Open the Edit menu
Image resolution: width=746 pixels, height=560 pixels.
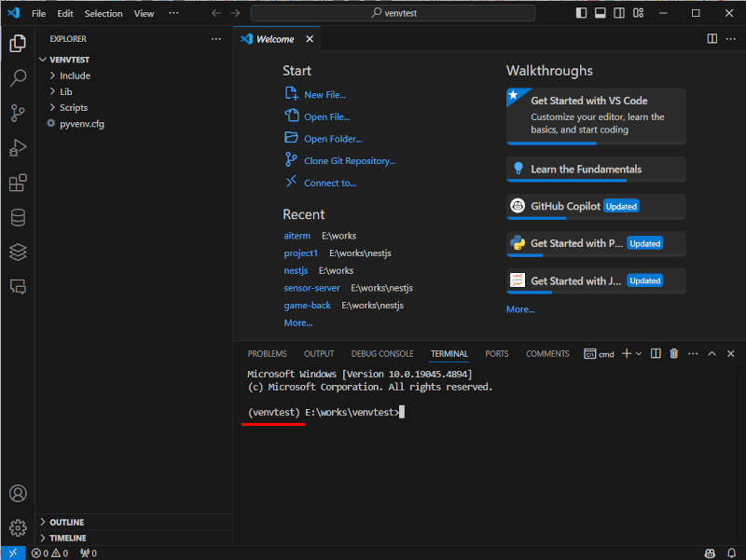point(65,13)
